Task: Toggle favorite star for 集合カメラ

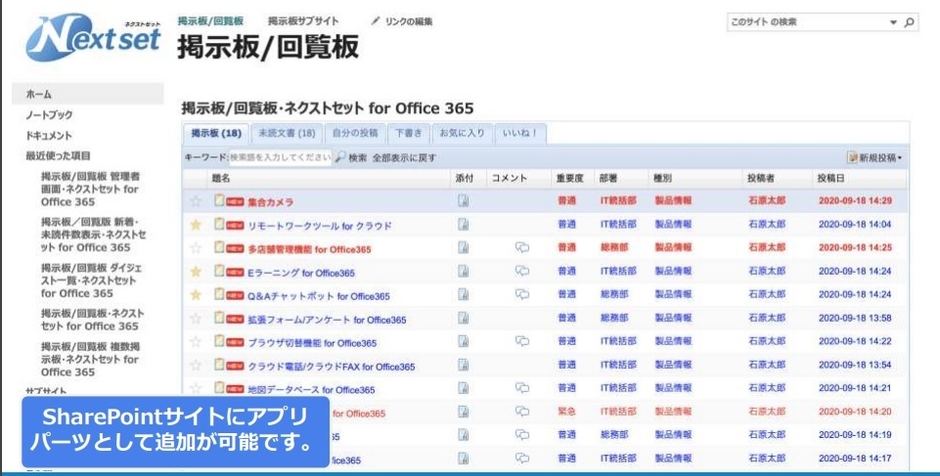Action: pos(195,201)
